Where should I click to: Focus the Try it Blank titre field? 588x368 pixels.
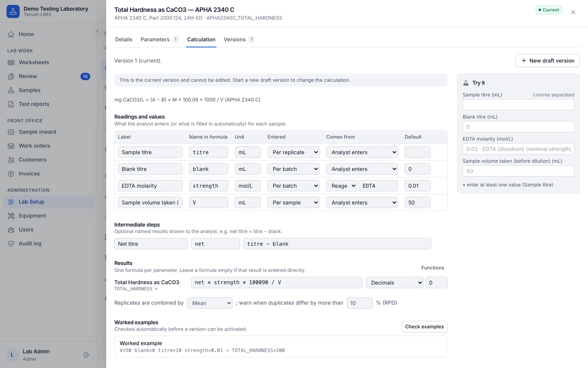[x=518, y=127]
